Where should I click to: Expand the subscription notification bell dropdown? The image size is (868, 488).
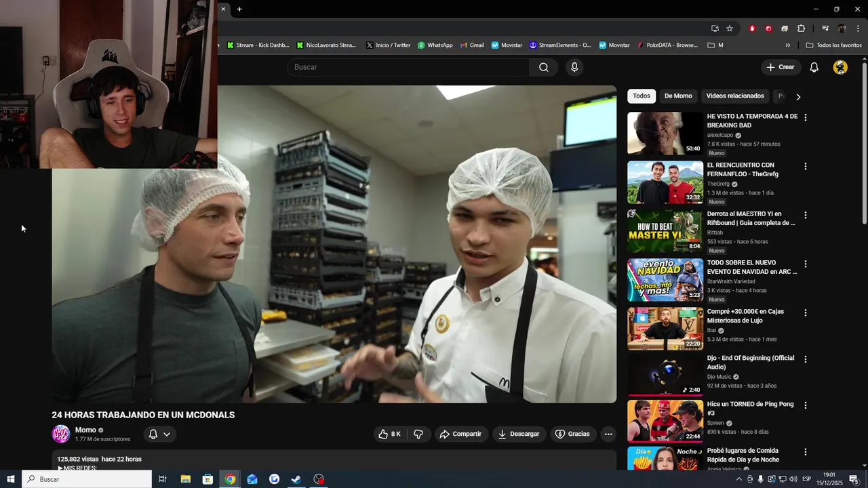(x=159, y=434)
